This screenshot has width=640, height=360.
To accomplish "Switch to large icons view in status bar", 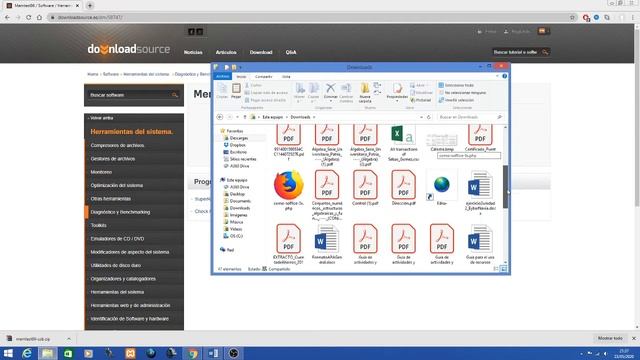I will (x=503, y=269).
